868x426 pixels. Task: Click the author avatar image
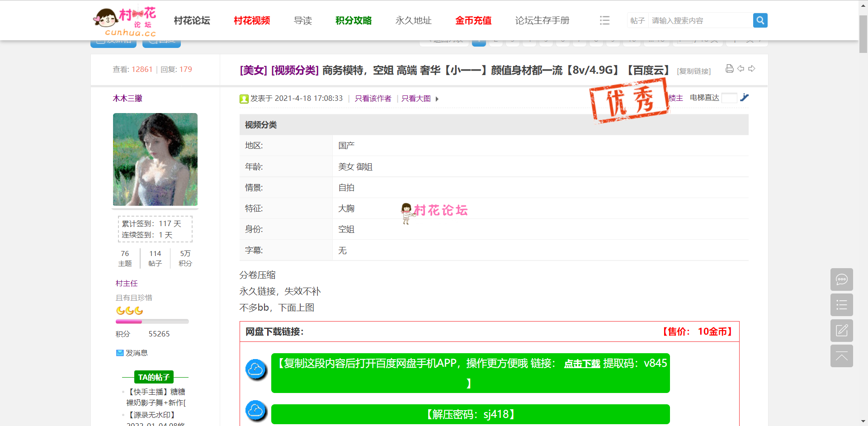155,159
